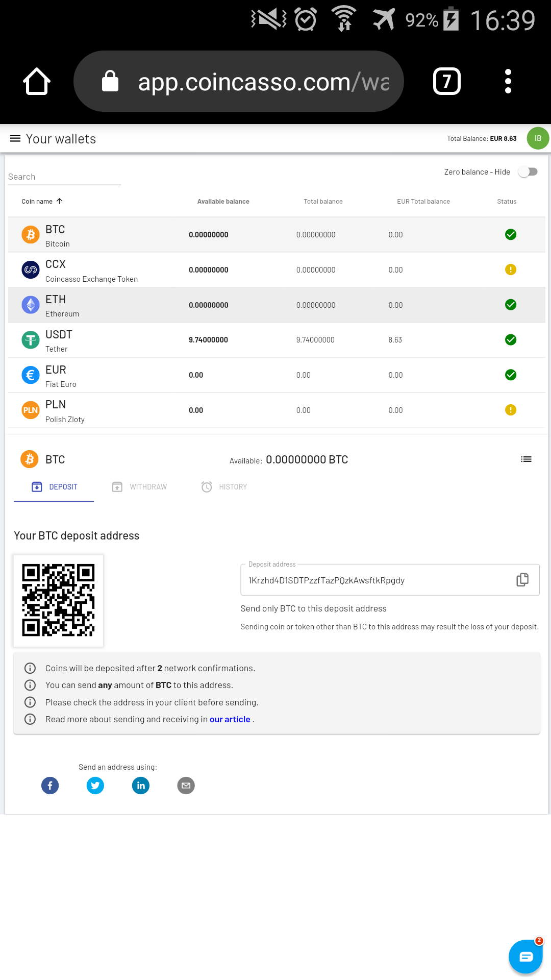The height and width of the screenshot is (980, 551).
Task: Copy the BTC deposit address
Action: 522,580
